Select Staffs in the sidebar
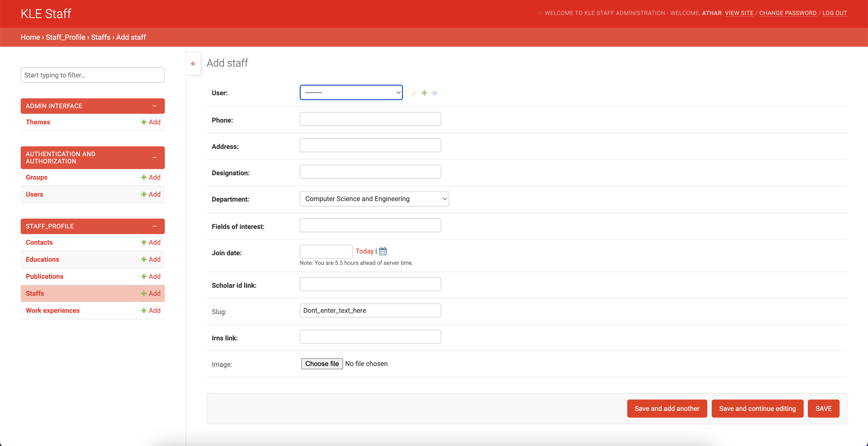Image resolution: width=868 pixels, height=446 pixels. (35, 293)
